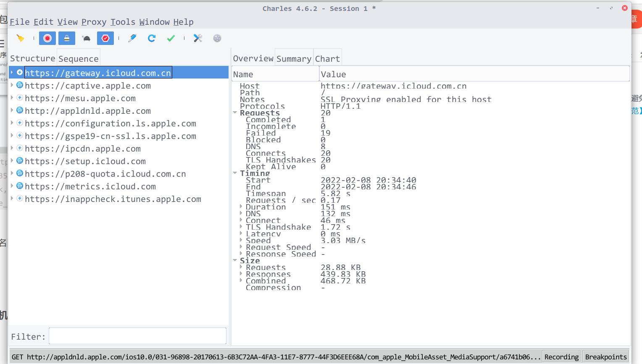Switch to the Structure tab
The width and height of the screenshot is (642, 364).
pyautogui.click(x=33, y=58)
